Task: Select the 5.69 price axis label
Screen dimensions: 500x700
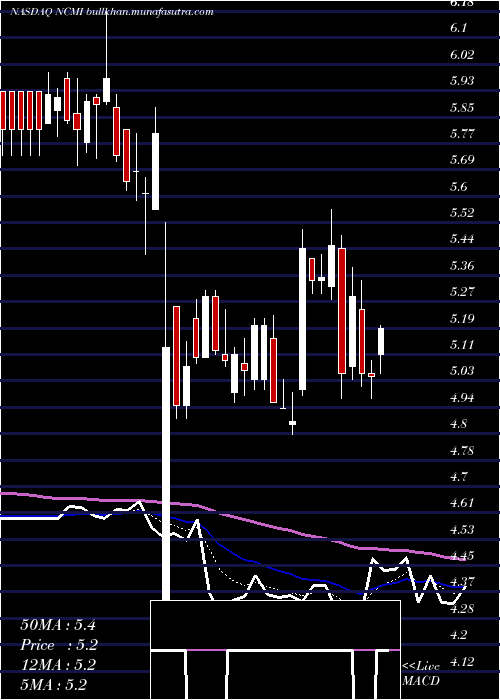Action: tap(462, 160)
